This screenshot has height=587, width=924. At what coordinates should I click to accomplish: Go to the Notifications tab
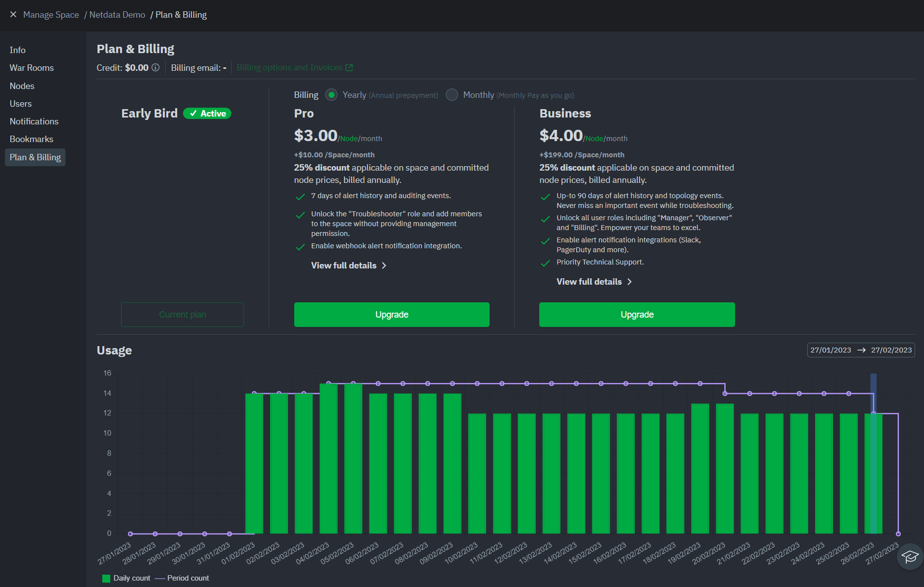pyautogui.click(x=34, y=121)
